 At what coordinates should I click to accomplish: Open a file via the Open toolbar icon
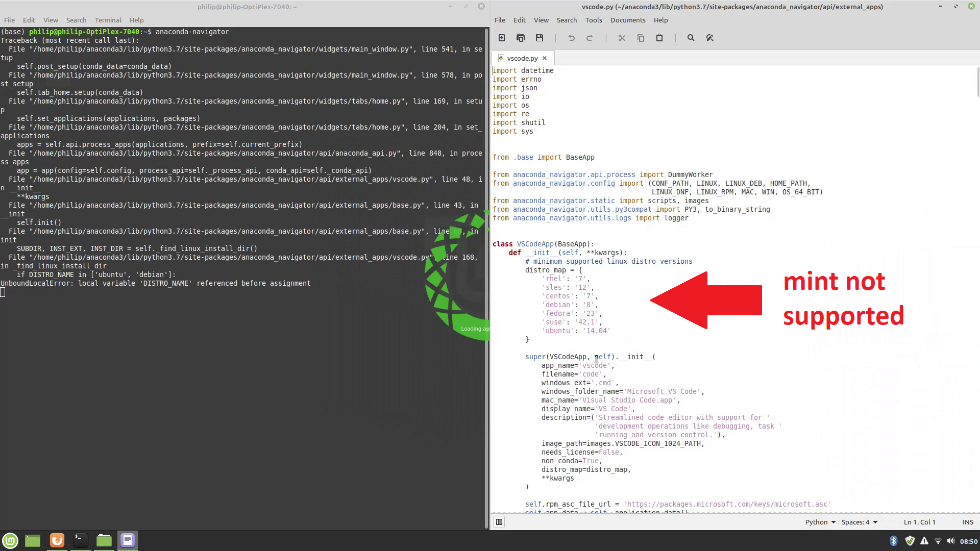tap(521, 38)
